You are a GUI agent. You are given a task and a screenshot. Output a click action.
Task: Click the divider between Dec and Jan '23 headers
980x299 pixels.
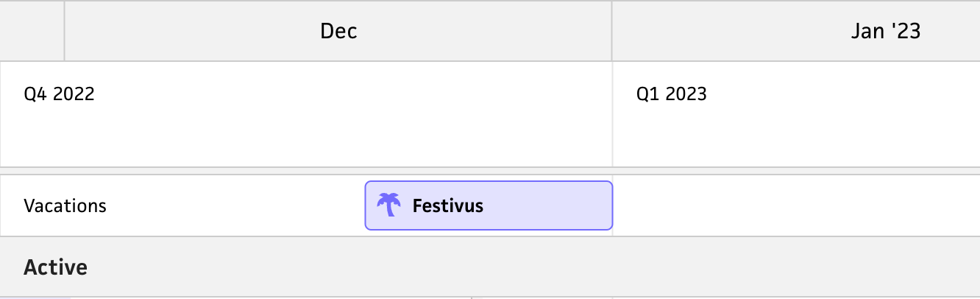612,31
